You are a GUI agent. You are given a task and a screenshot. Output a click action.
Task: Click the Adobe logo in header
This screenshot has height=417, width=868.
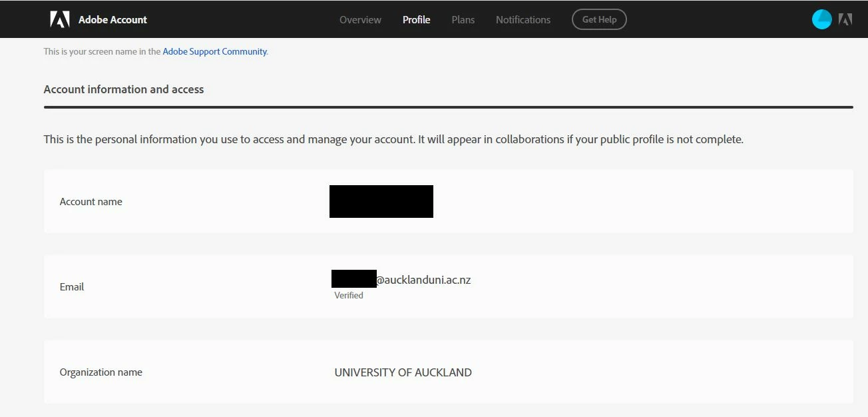pos(60,19)
